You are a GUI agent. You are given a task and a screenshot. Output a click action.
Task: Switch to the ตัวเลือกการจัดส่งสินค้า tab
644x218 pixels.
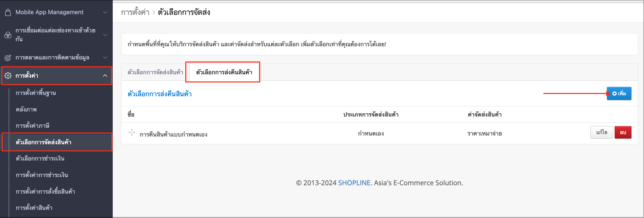pos(155,72)
